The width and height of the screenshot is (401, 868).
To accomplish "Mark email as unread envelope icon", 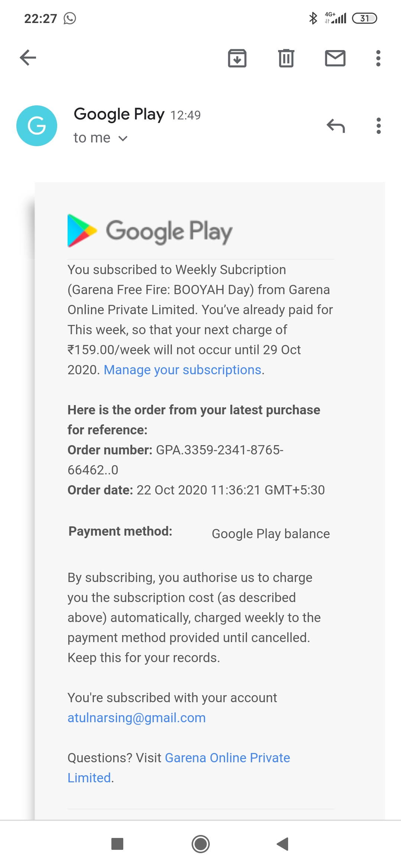I will [335, 58].
